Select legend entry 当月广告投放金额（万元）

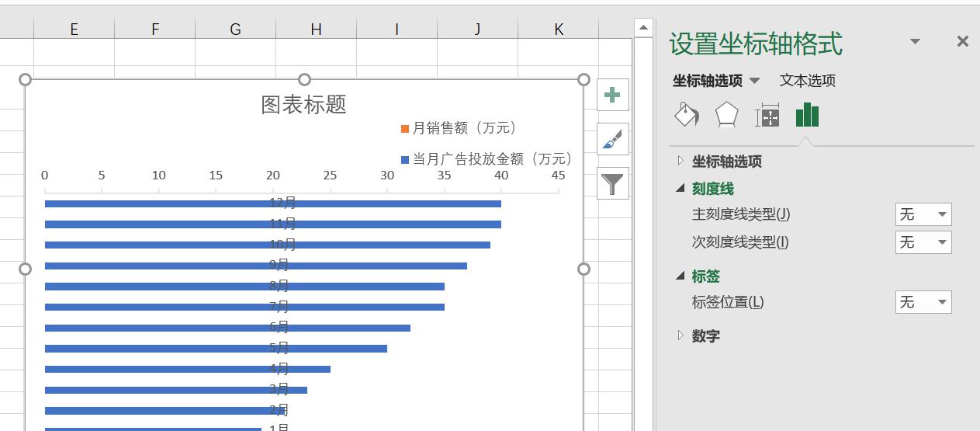(487, 159)
